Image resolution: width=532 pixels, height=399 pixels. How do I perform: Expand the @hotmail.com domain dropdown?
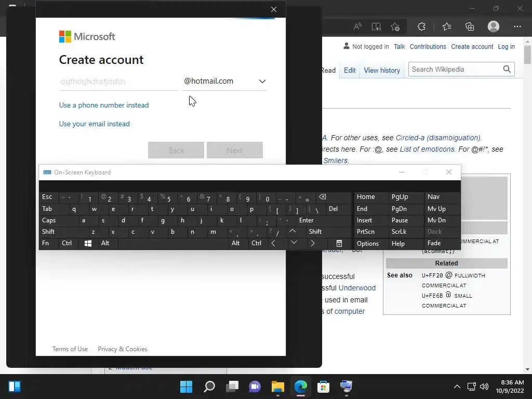[224, 81]
